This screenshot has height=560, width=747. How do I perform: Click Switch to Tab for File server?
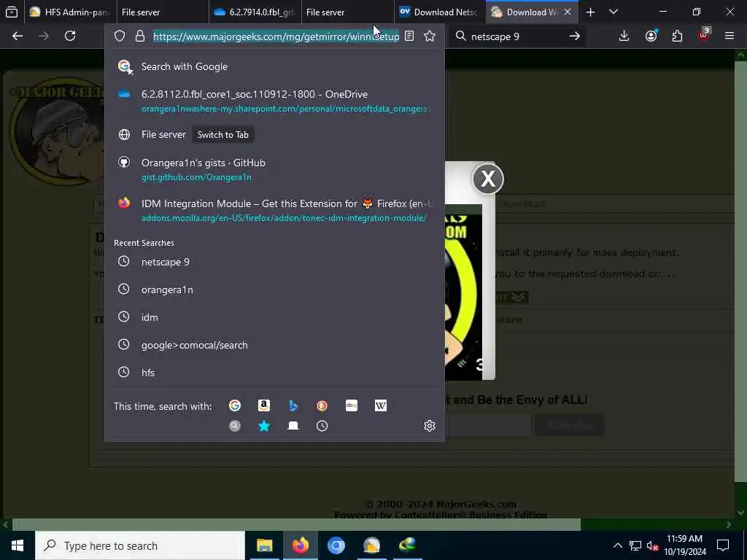point(223,135)
